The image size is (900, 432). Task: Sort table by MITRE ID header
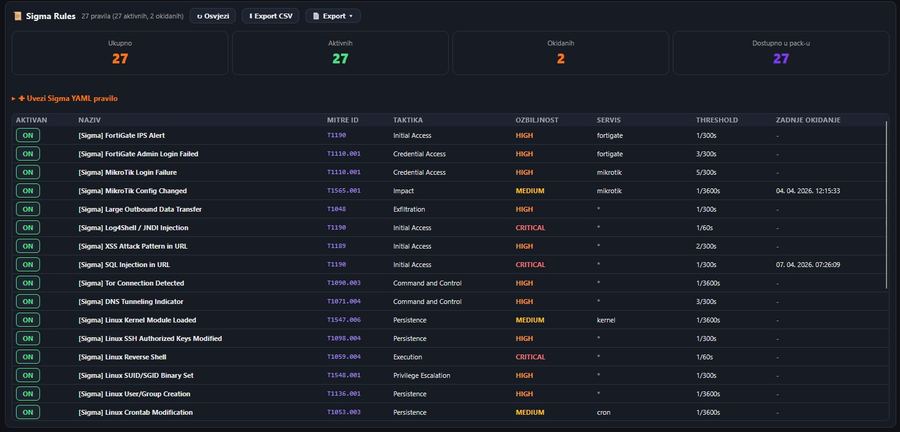click(x=342, y=120)
